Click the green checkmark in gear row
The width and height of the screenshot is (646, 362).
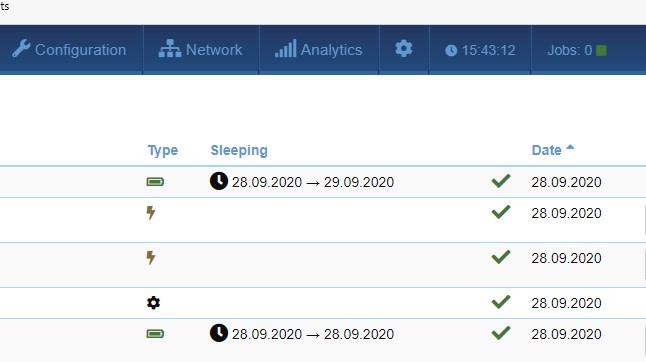click(x=501, y=302)
